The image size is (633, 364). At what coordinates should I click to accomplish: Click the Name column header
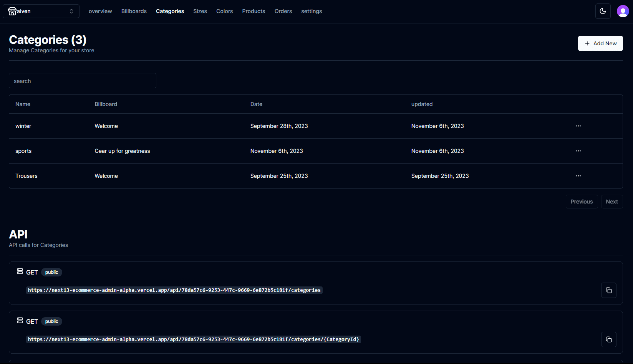pos(23,104)
